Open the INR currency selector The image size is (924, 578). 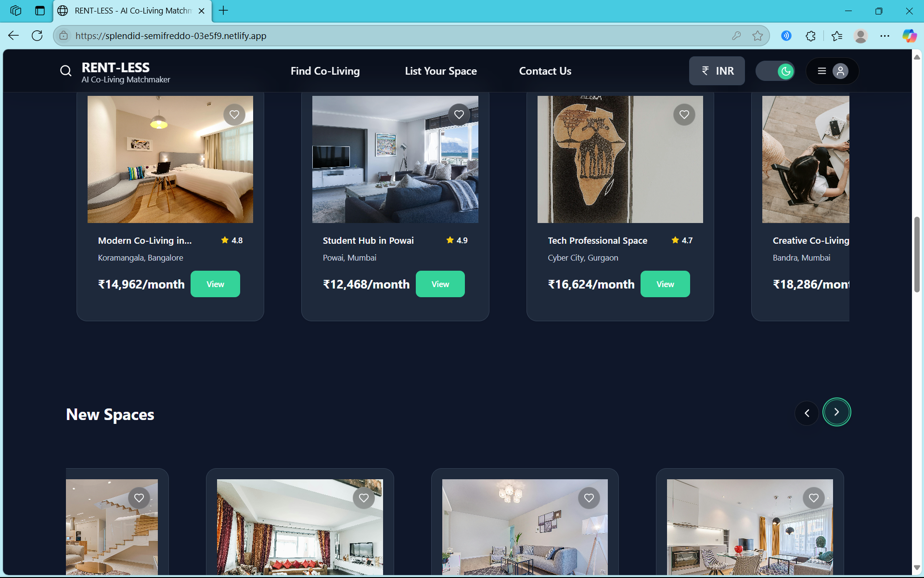click(x=717, y=71)
